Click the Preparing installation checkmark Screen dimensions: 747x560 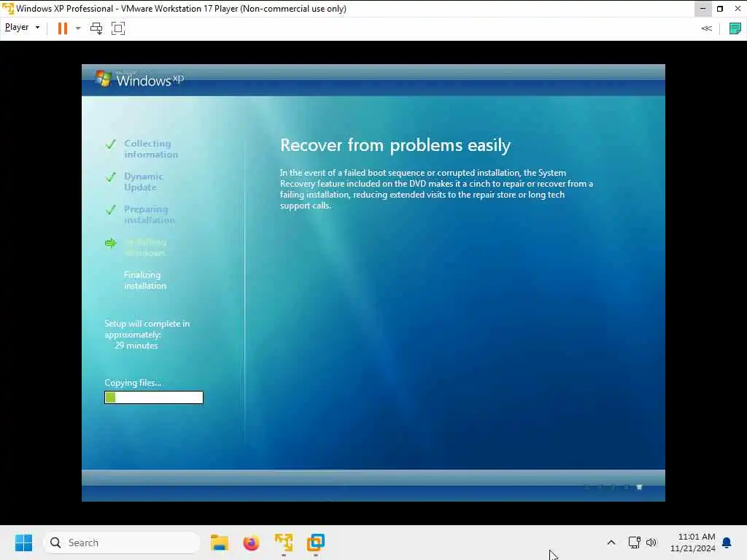tap(111, 209)
